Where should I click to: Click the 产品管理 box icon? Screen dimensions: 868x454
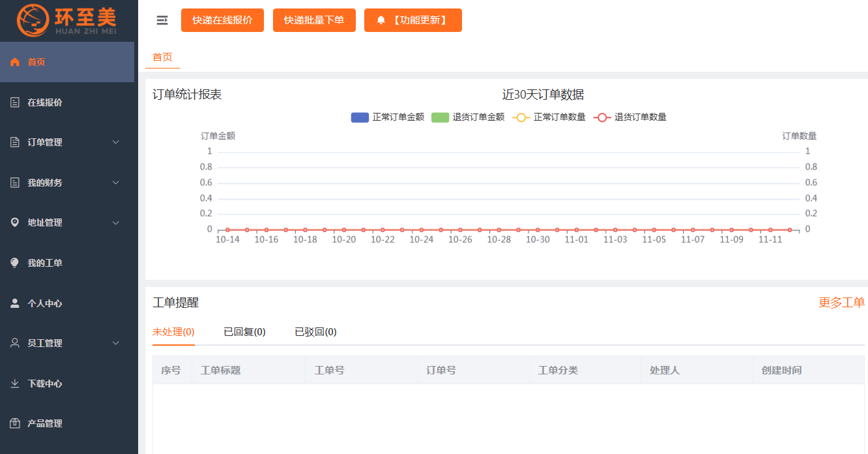pyautogui.click(x=15, y=423)
